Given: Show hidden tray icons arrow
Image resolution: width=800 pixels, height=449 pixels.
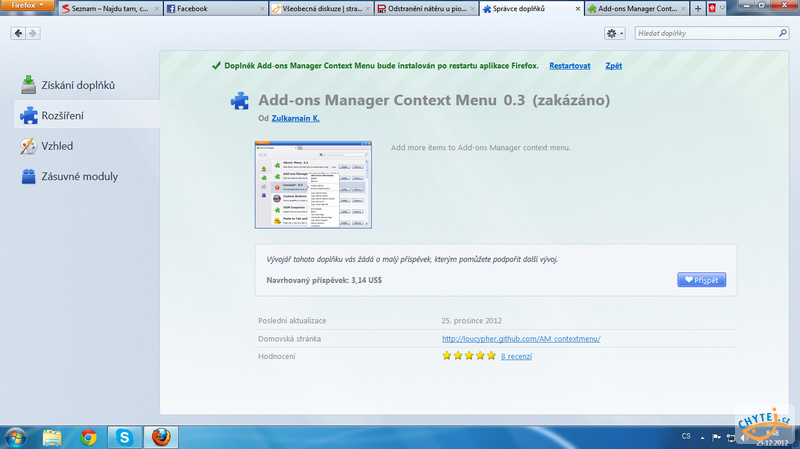Looking at the screenshot, I should [x=703, y=438].
